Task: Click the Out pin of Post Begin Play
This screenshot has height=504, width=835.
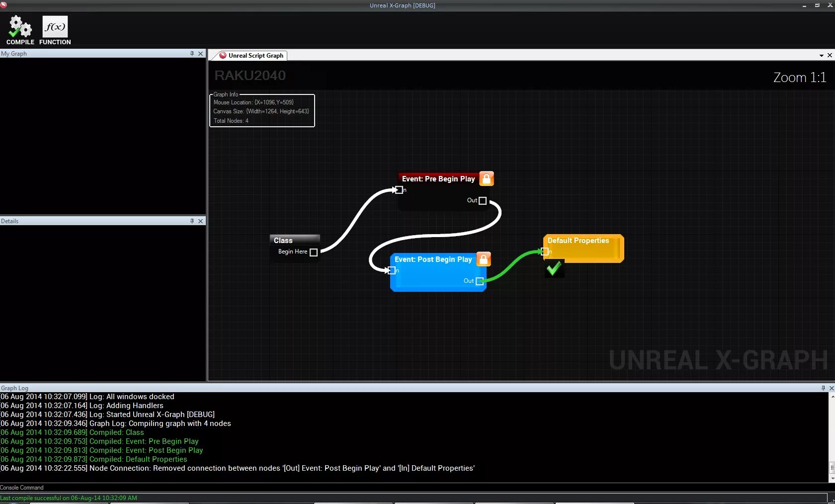Action: (x=479, y=281)
